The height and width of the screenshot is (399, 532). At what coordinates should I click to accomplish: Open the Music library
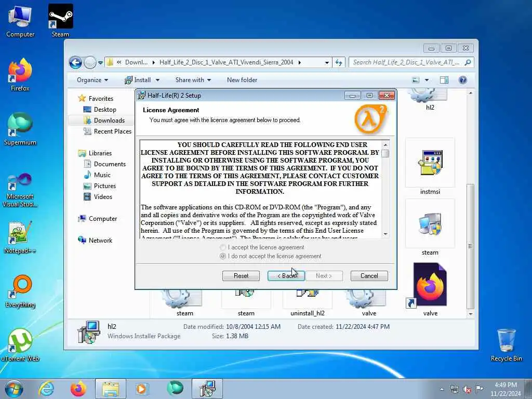[x=97, y=175]
